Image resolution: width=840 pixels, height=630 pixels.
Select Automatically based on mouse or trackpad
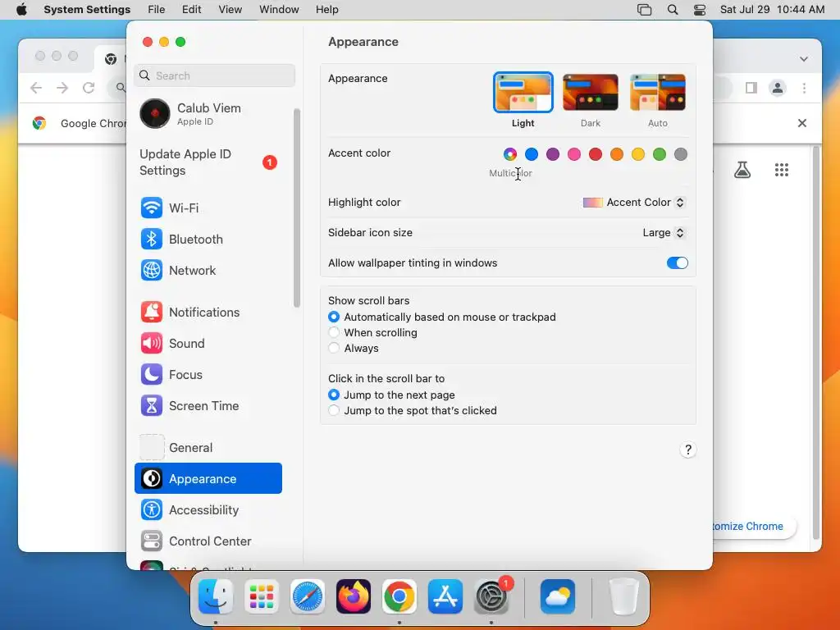[x=334, y=317]
